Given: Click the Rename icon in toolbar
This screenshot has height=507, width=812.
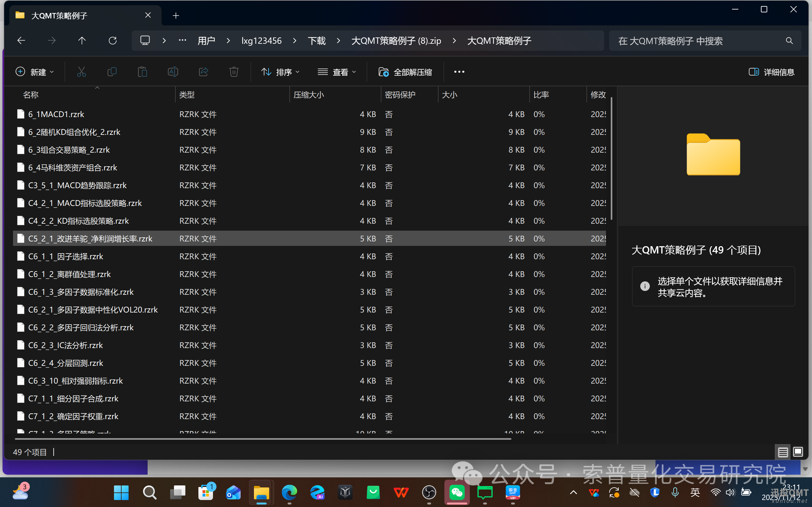Looking at the screenshot, I should pyautogui.click(x=173, y=72).
